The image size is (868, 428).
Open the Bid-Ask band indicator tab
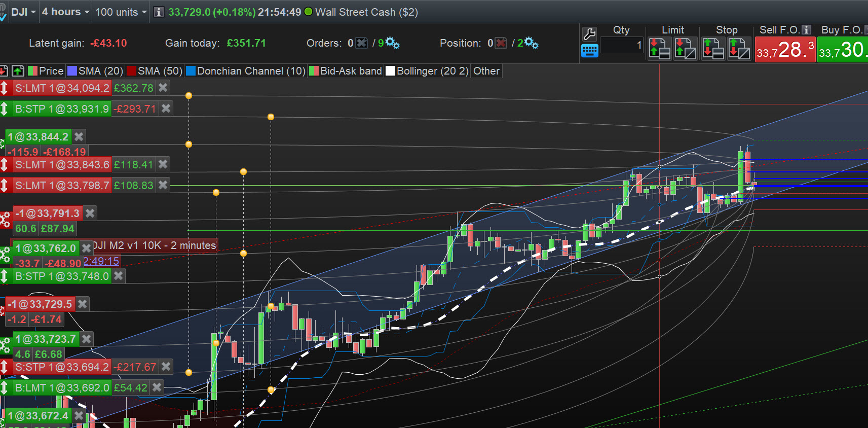point(346,71)
